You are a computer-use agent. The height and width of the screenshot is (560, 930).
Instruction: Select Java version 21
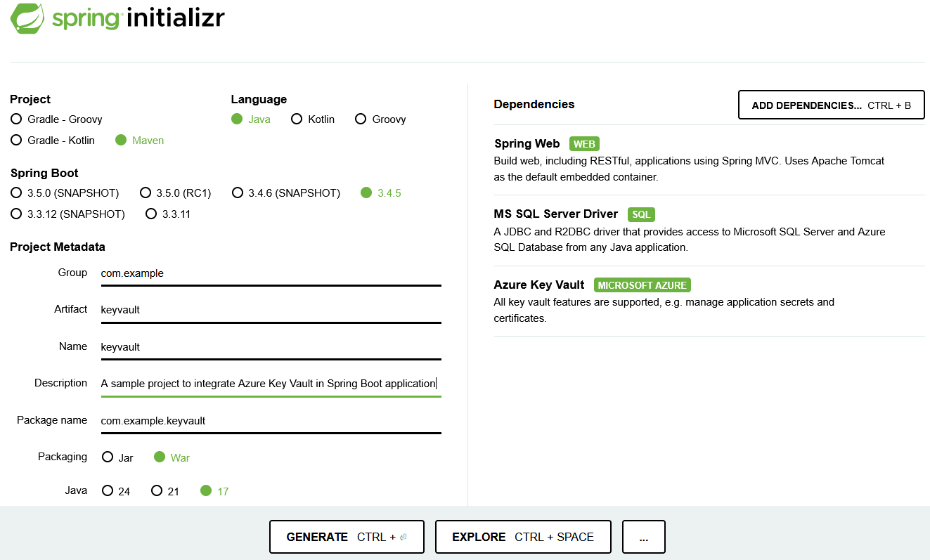pos(165,491)
